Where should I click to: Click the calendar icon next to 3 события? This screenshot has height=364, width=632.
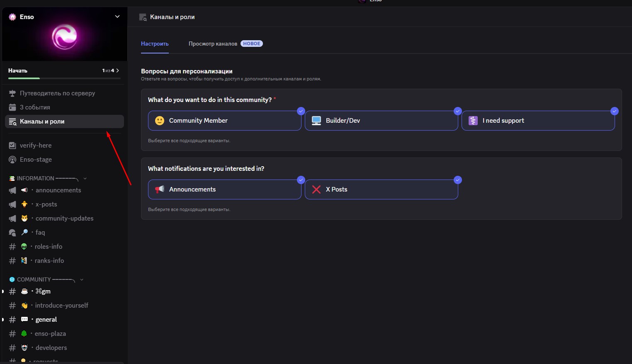point(12,107)
